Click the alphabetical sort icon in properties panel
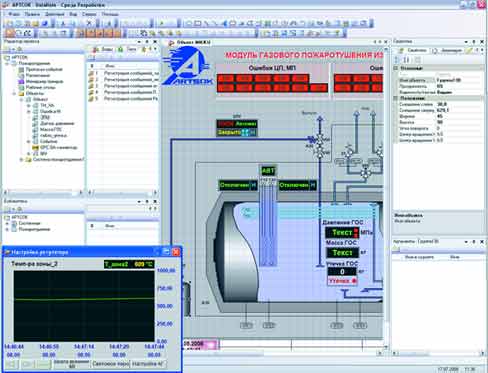Image resolution: width=488 pixels, height=373 pixels. click(406, 60)
